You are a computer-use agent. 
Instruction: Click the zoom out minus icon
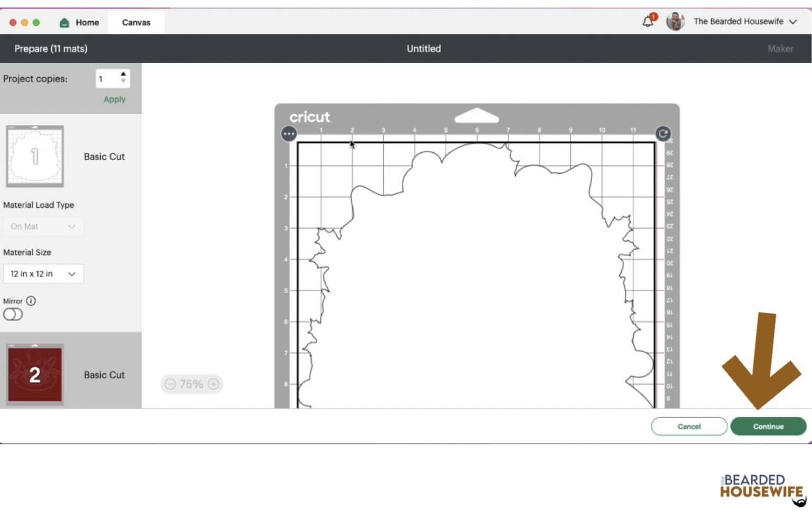click(170, 384)
